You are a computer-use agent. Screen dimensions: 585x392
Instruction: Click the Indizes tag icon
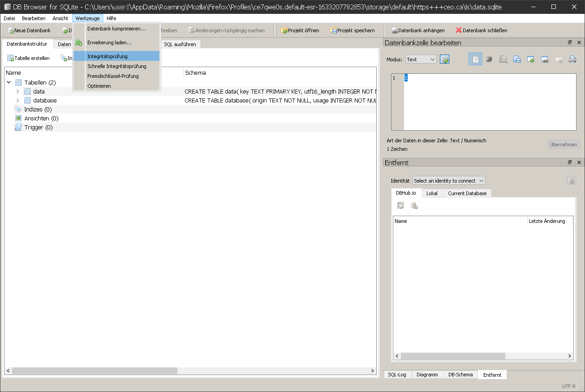pos(18,109)
